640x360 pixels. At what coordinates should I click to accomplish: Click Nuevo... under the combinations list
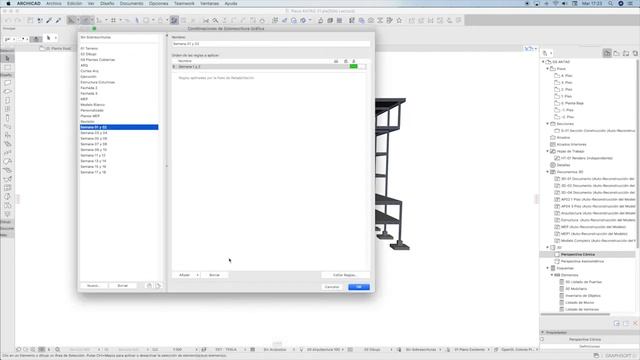93,286
